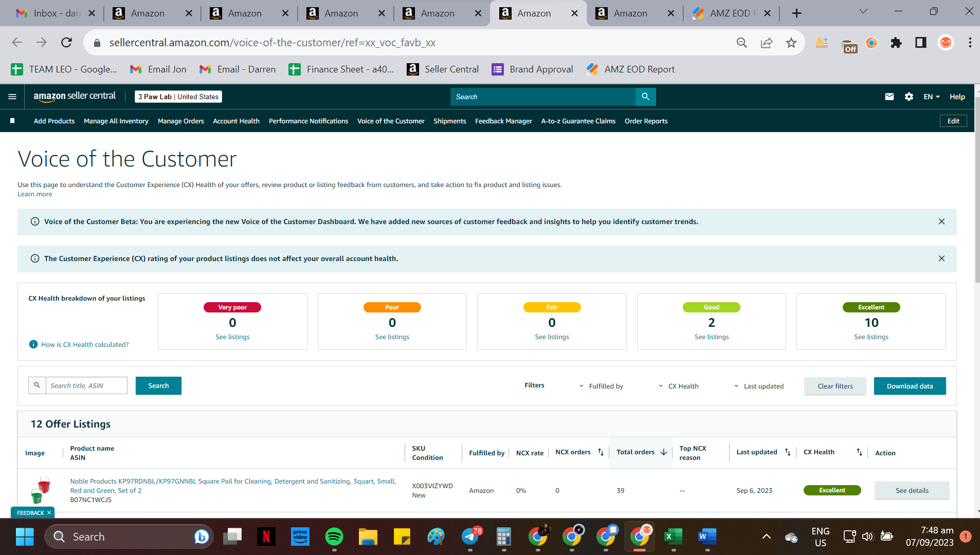980x555 pixels.
Task: Expand the Fulfilled by filter
Action: (601, 386)
